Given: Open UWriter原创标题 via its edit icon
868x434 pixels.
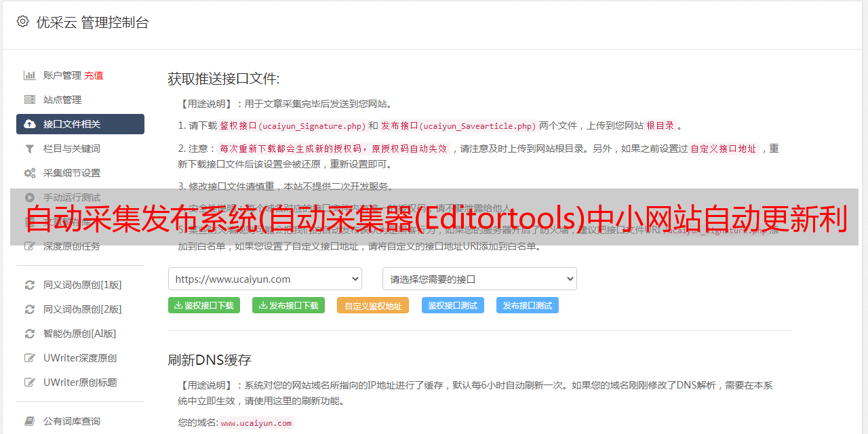Looking at the screenshot, I should point(30,382).
